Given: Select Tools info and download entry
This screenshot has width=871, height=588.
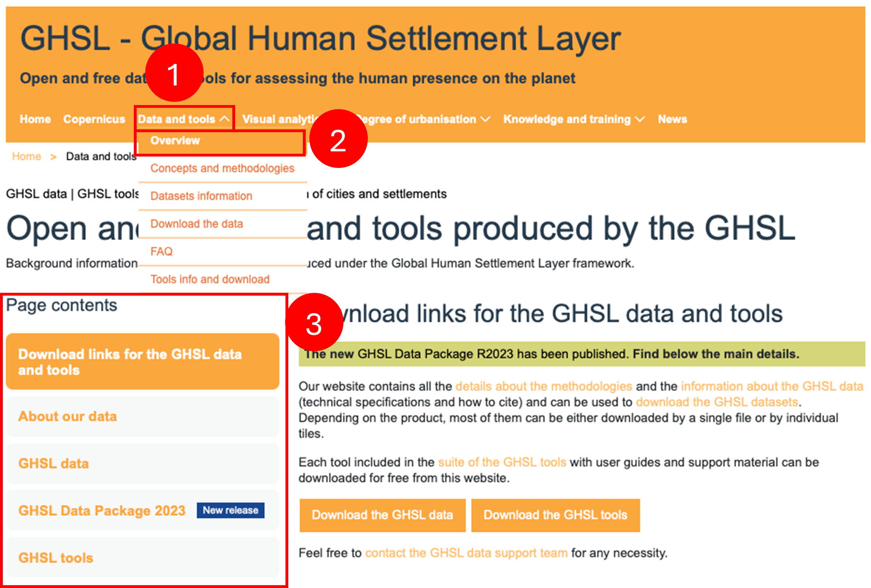Looking at the screenshot, I should 210,279.
